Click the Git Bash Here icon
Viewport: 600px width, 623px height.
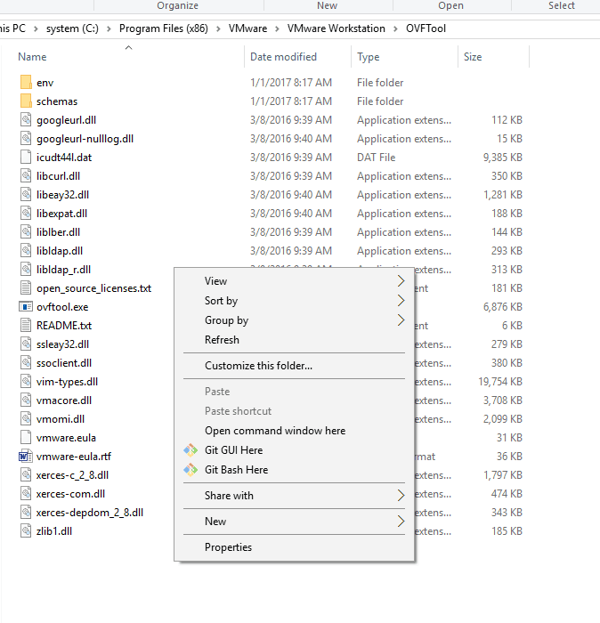190,470
